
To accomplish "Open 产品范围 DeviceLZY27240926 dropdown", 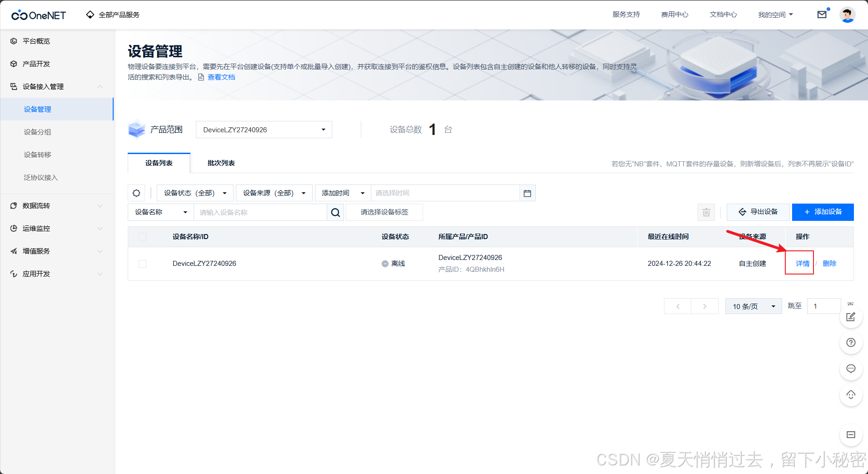I will coord(264,130).
